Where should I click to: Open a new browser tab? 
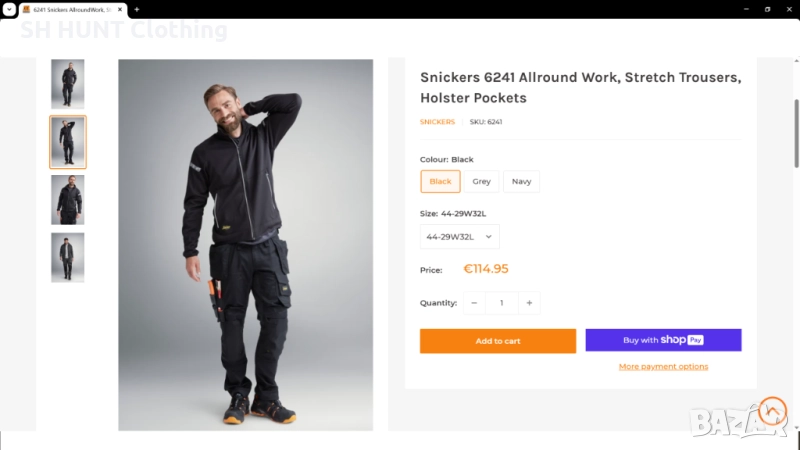tap(137, 9)
